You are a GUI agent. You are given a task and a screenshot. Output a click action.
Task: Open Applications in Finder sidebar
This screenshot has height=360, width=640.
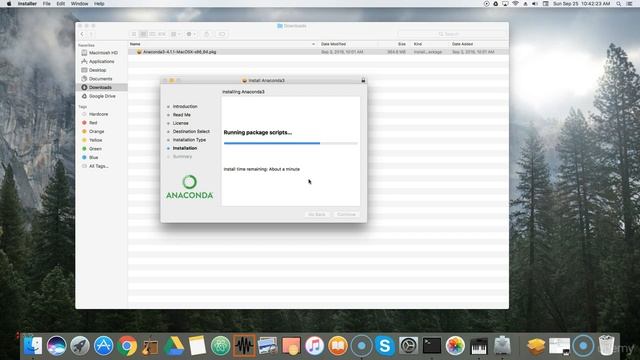(x=102, y=62)
